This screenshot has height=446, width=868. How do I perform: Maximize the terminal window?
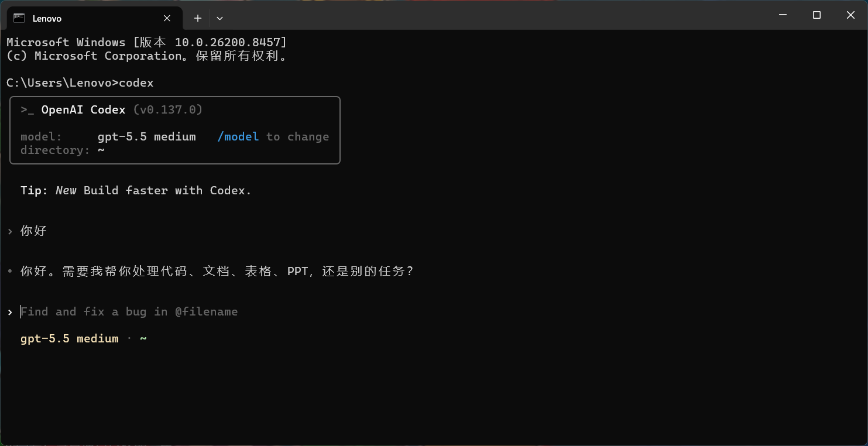[x=816, y=15]
